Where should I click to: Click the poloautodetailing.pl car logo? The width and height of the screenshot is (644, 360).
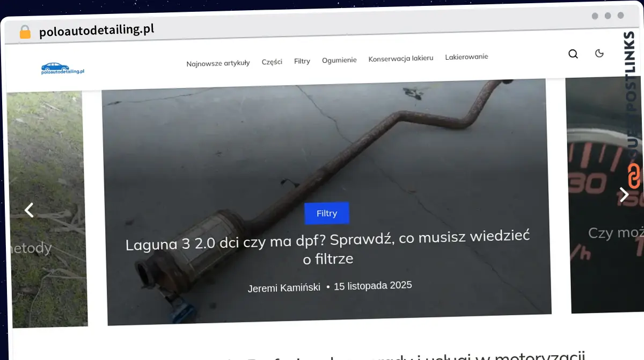click(63, 68)
